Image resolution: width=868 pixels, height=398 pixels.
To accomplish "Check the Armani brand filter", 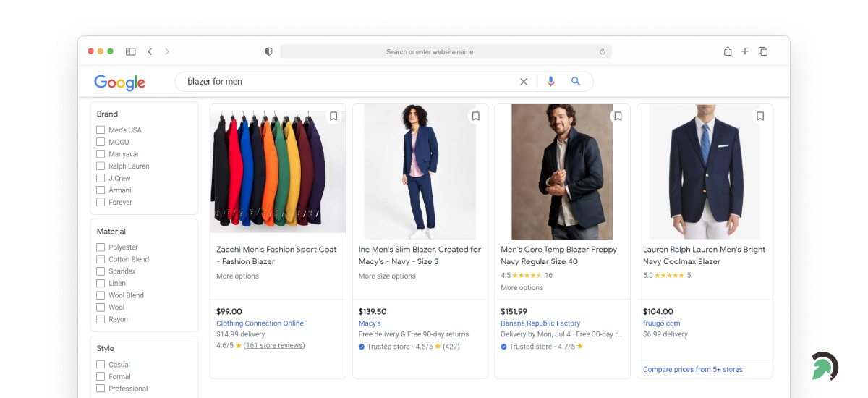I will point(101,190).
